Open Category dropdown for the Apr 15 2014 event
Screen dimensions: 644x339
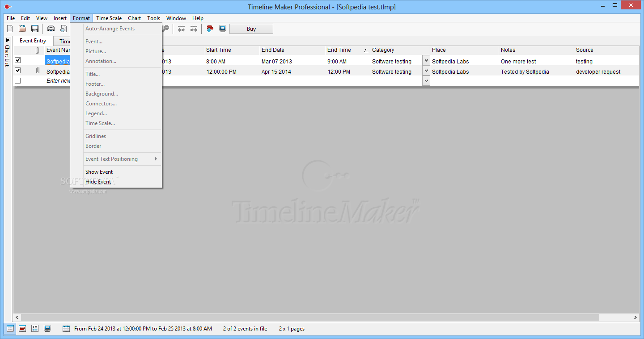coord(426,71)
